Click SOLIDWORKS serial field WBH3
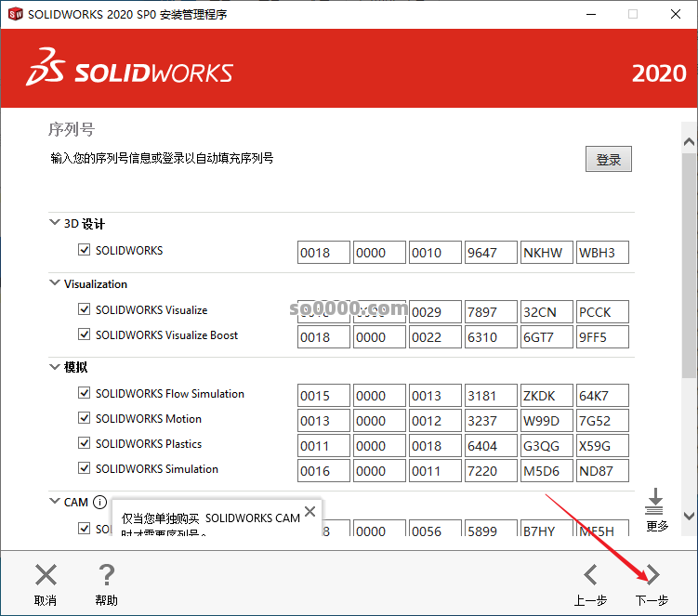698x616 pixels. click(603, 253)
